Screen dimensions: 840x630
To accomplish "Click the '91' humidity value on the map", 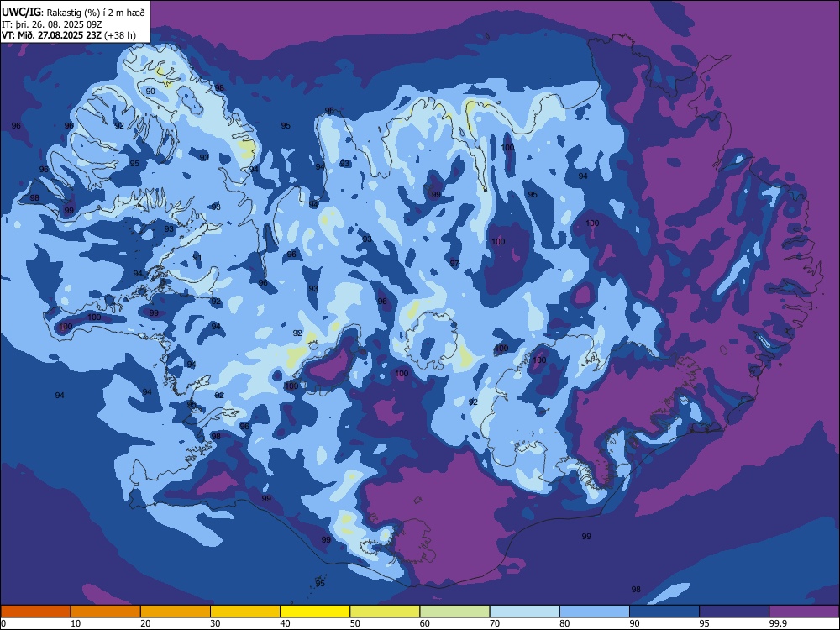I will click(x=197, y=258).
